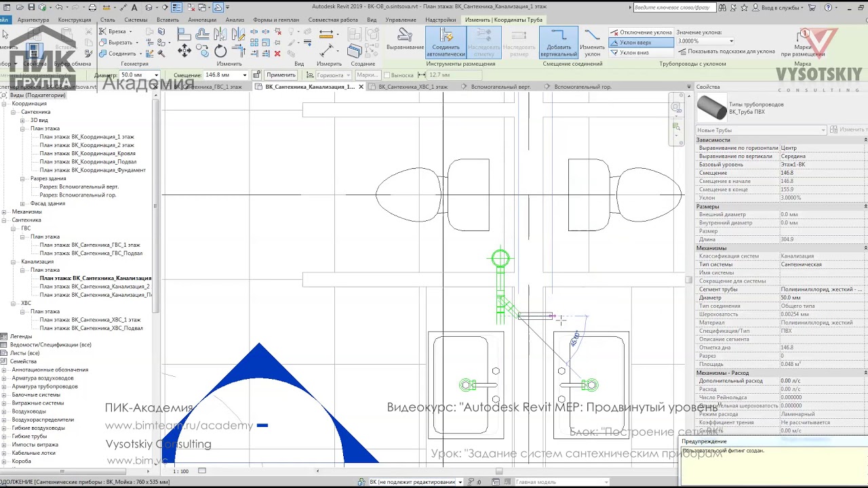Open the Управление ribbon tab
The image size is (868, 488).
(401, 20)
